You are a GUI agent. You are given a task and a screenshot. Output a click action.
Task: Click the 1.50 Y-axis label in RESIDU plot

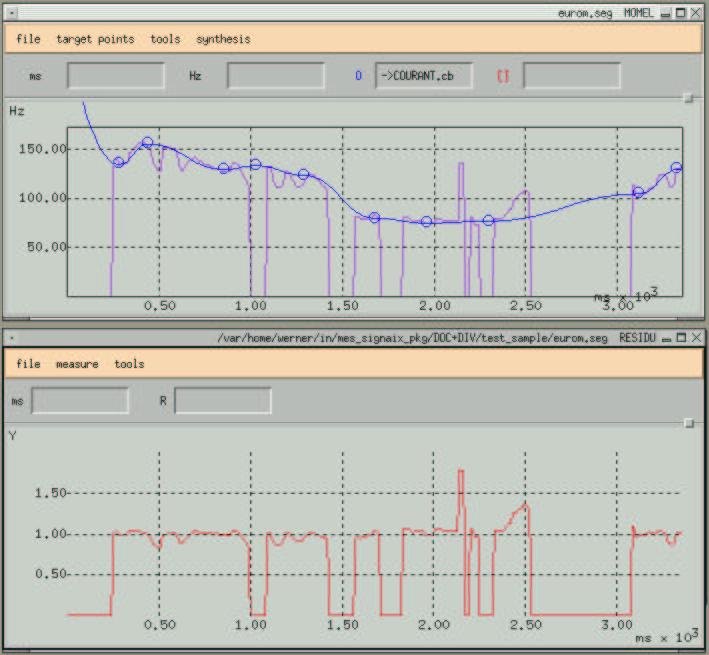click(51, 493)
